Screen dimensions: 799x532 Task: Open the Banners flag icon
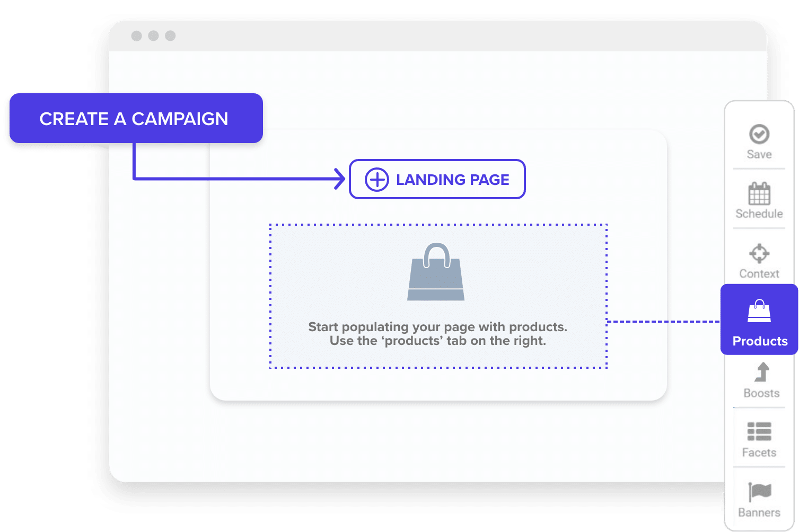point(759,492)
